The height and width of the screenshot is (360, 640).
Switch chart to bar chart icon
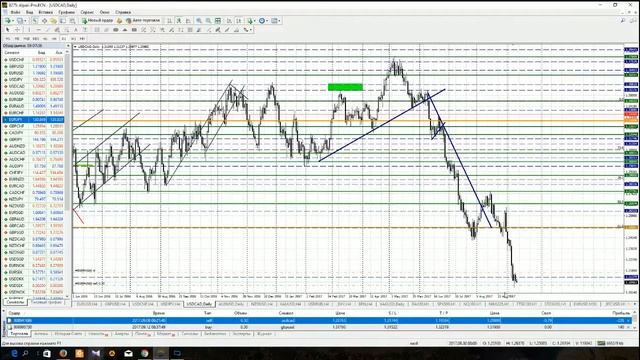pos(169,20)
